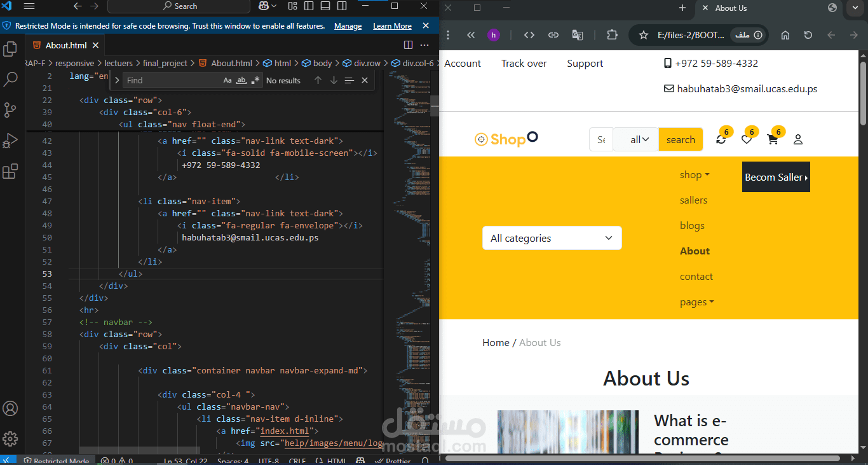Click the Support menu item on the shop page
The image size is (868, 465).
[584, 63]
